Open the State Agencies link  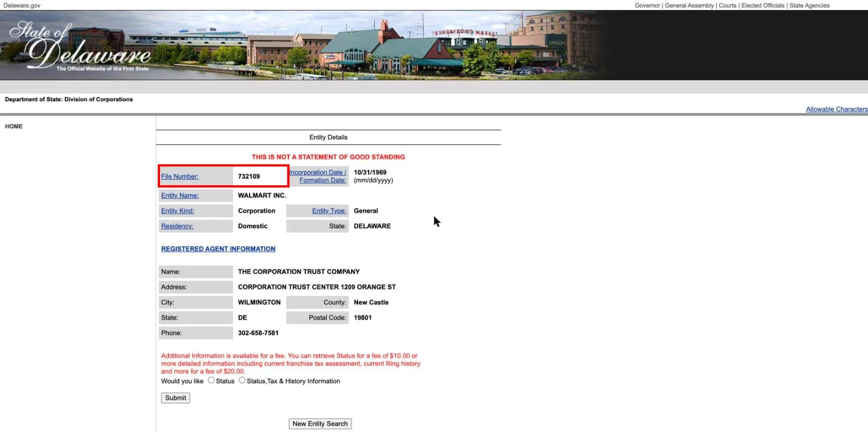click(809, 6)
